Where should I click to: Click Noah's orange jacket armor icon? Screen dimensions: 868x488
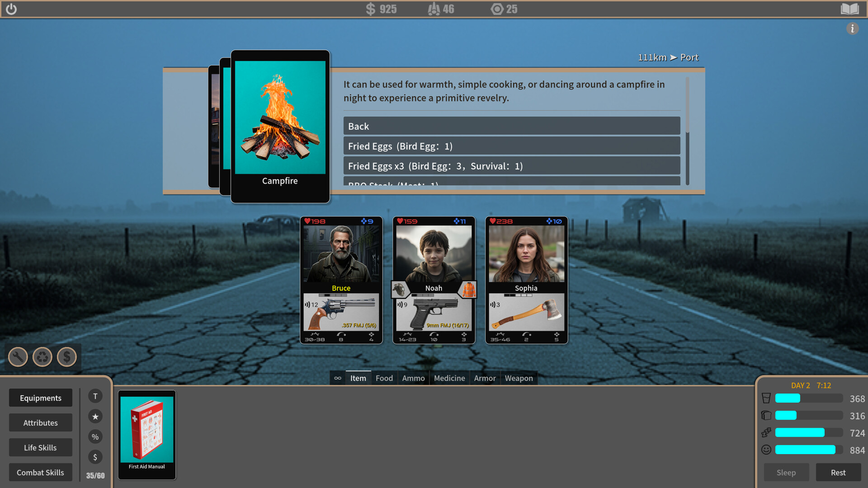468,289
